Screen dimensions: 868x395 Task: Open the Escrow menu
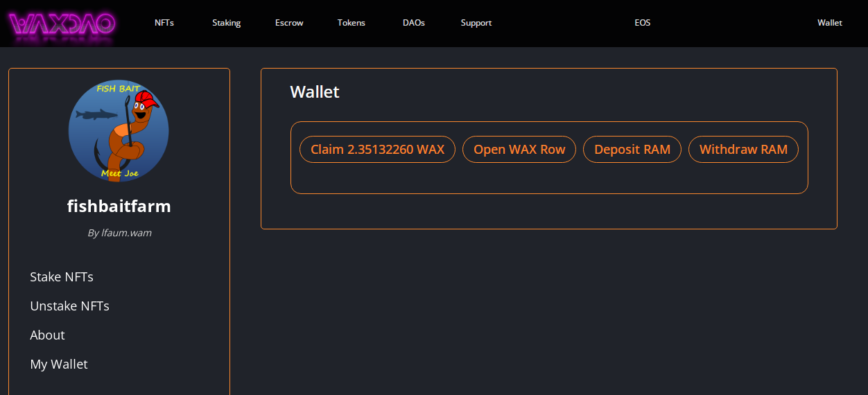[x=289, y=23]
